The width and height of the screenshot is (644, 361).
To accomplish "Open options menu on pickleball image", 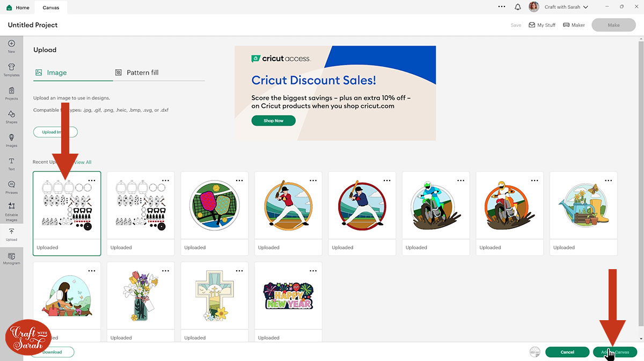I will (239, 180).
